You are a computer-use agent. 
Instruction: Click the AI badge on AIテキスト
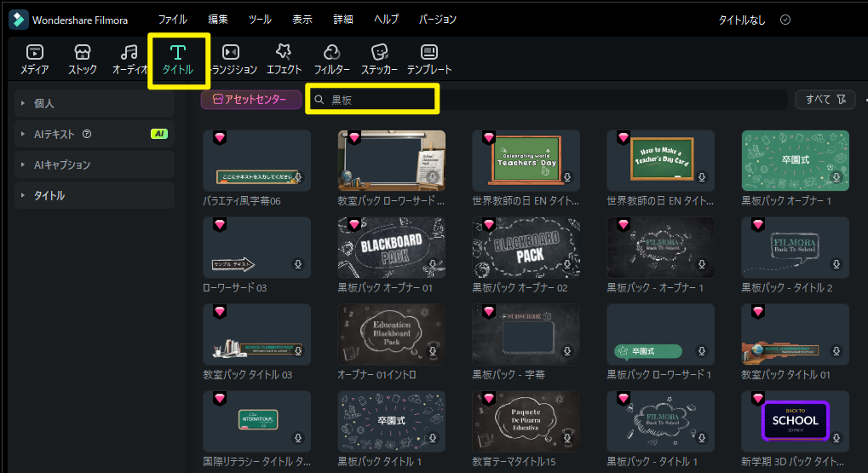(159, 134)
